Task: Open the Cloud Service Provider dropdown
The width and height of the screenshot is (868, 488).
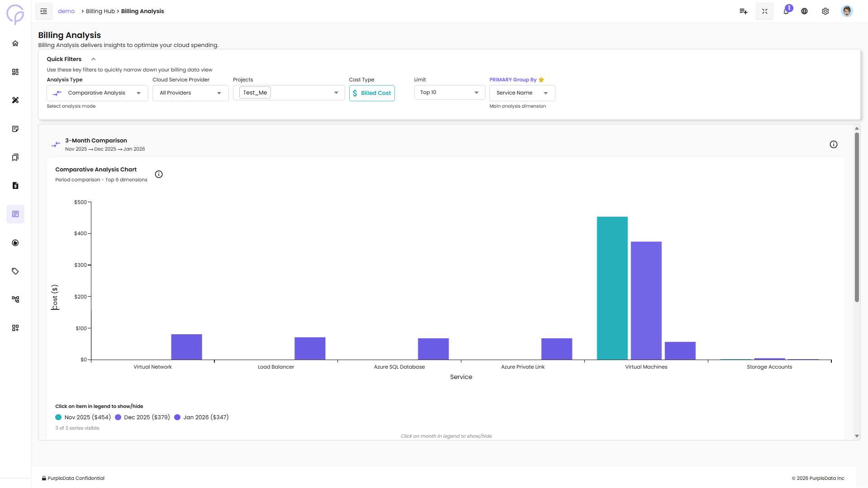Action: point(190,93)
